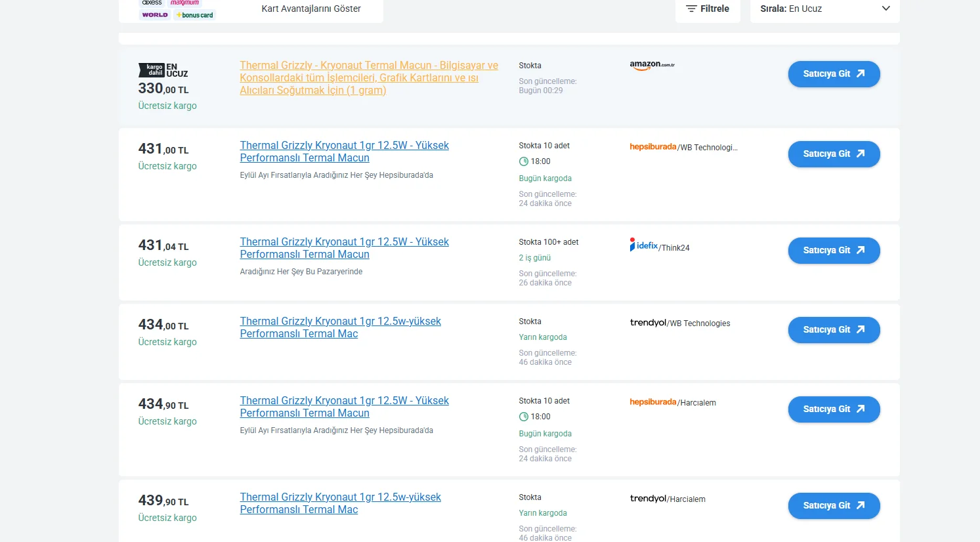This screenshot has width=980, height=542.
Task: Click the clock icon in 434,90 TL listing
Action: pos(524,417)
